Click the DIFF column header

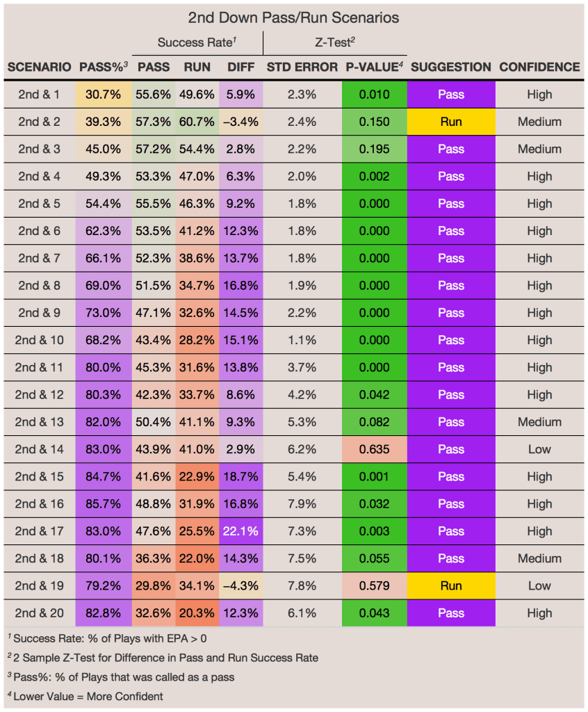241,67
